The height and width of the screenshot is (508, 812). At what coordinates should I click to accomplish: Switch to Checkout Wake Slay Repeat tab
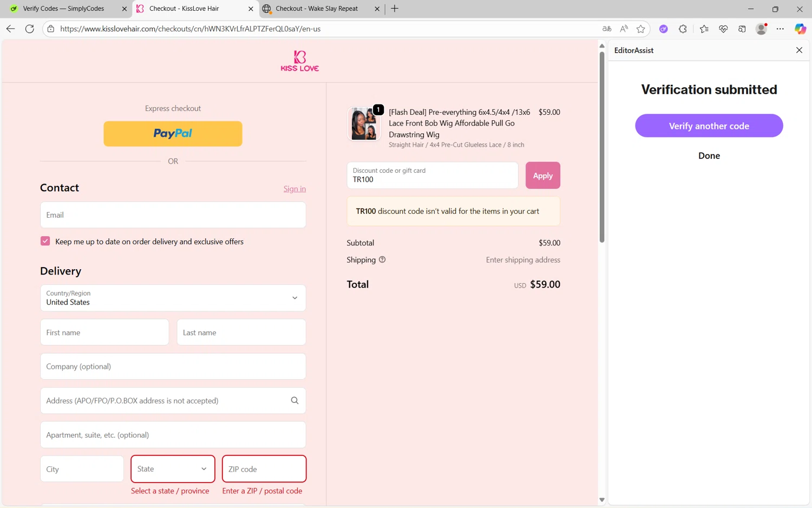(317, 9)
